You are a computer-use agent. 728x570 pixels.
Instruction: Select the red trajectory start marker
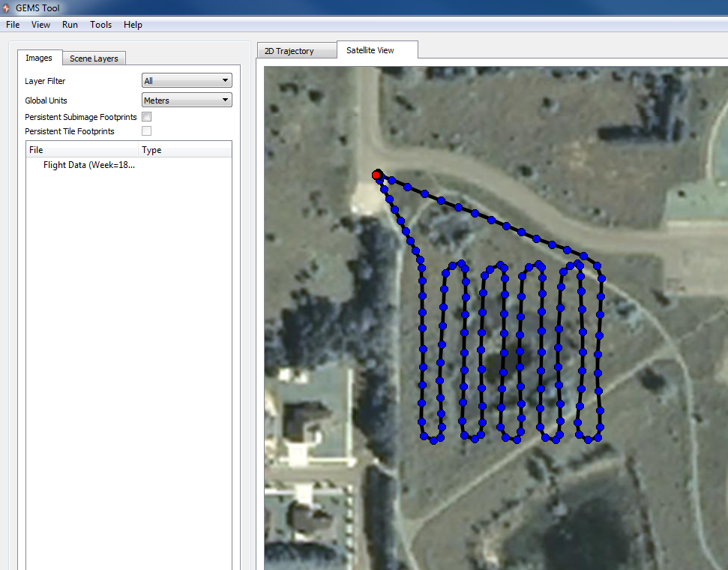click(377, 174)
